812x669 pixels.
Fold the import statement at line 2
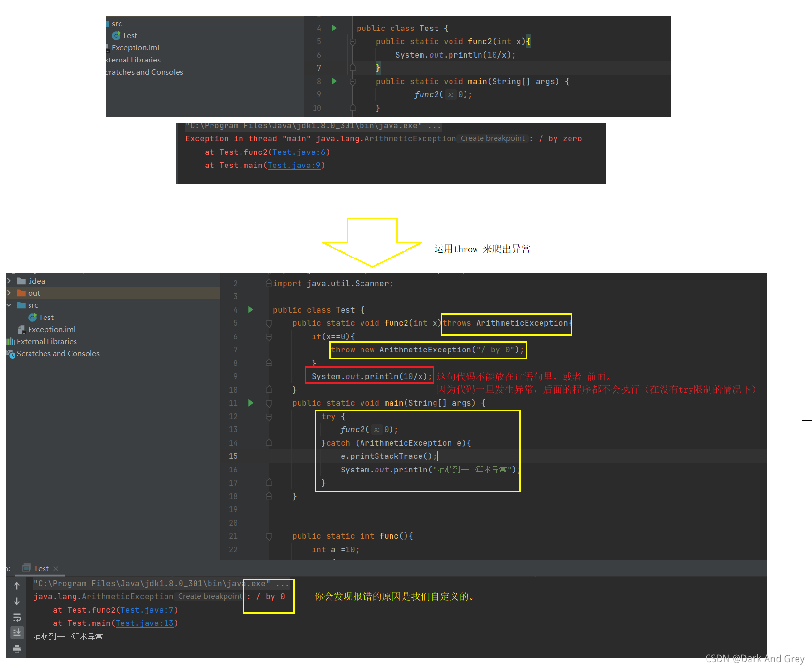(x=269, y=283)
